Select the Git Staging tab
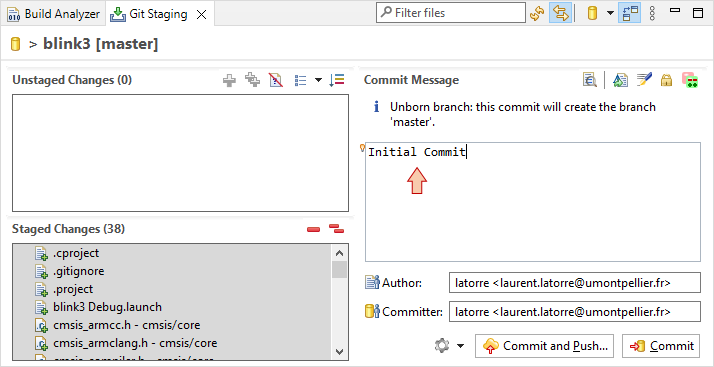Screen dimensions: 714x367 150,14
